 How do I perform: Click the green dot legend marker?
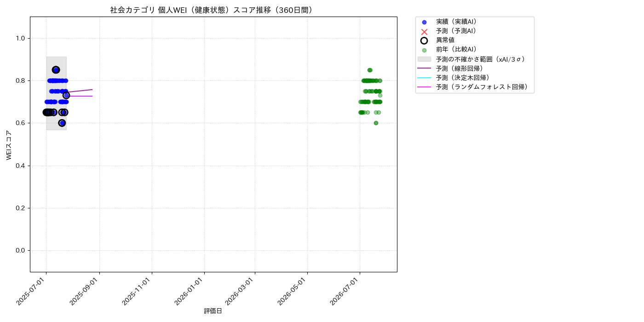[424, 50]
